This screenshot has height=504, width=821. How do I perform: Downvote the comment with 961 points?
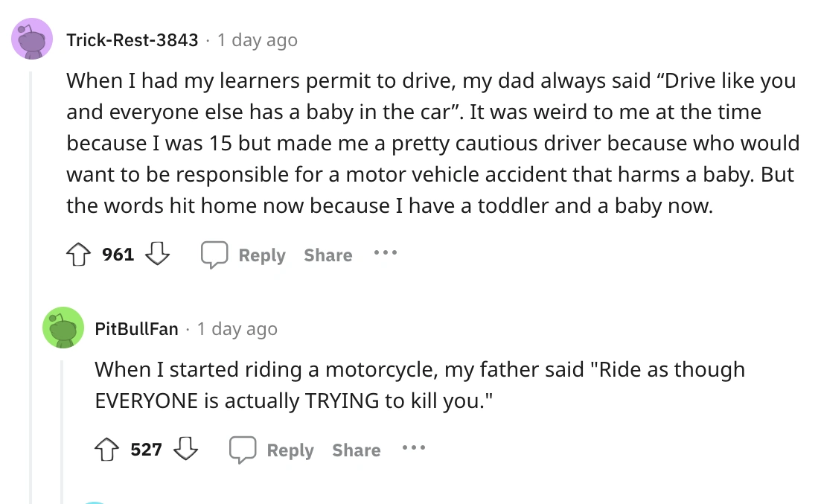[x=156, y=255]
